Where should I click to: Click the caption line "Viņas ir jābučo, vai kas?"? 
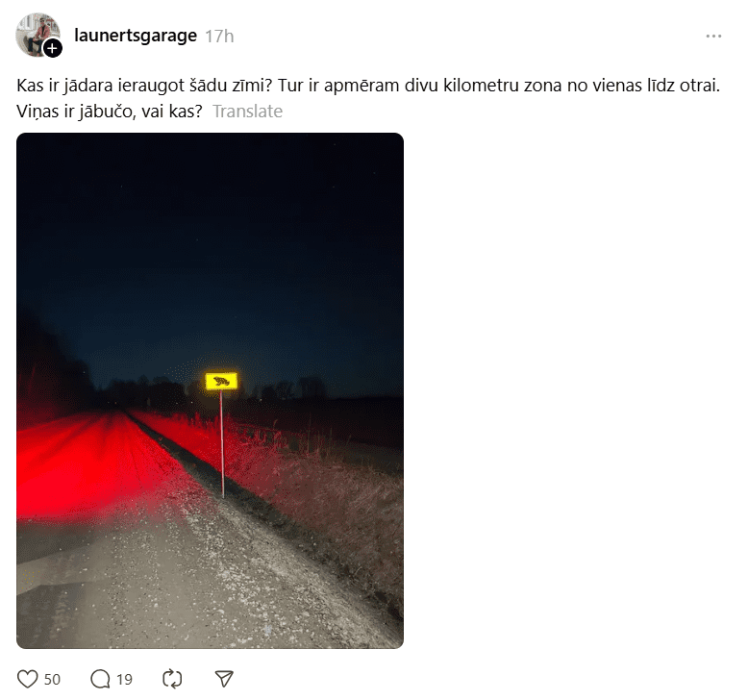tap(110, 112)
